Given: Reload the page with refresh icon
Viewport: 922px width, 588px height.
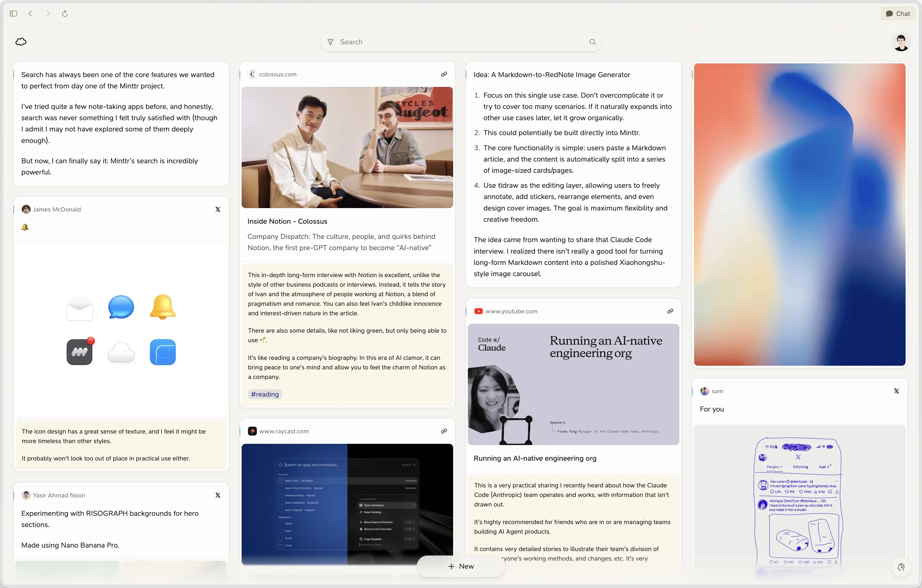Looking at the screenshot, I should pyautogui.click(x=65, y=14).
